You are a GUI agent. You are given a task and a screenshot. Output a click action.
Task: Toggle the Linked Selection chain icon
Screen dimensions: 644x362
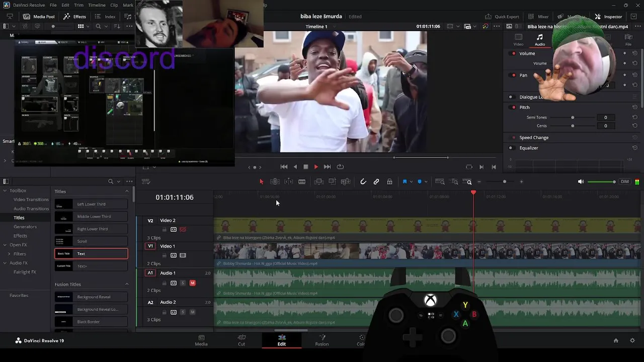(x=376, y=182)
